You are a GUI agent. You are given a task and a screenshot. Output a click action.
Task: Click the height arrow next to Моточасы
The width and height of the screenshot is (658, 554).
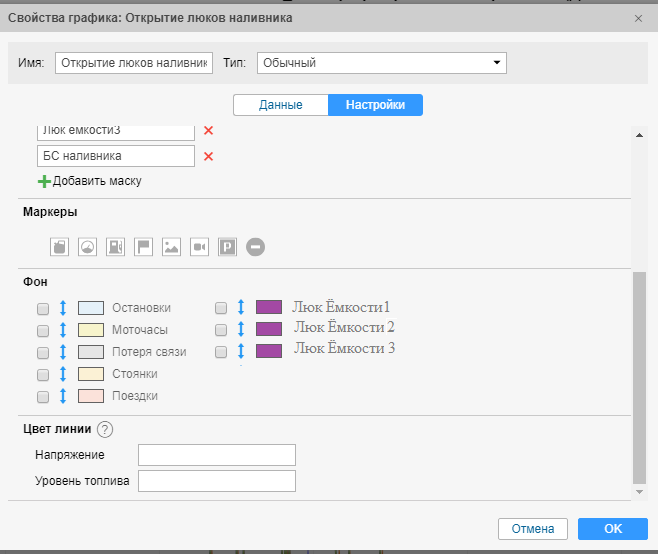tap(62, 330)
